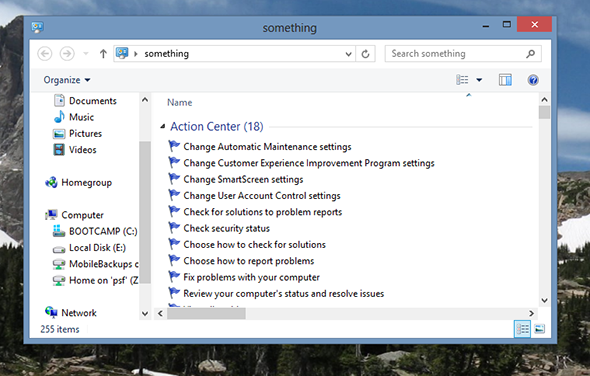Go back using the Back arrow button
Image resolution: width=590 pixels, height=376 pixels.
[x=45, y=53]
